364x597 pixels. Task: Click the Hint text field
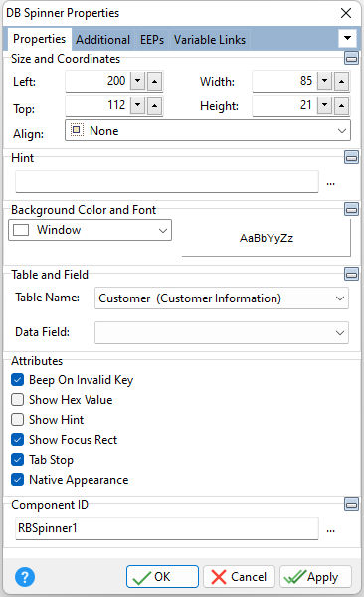tap(167, 182)
